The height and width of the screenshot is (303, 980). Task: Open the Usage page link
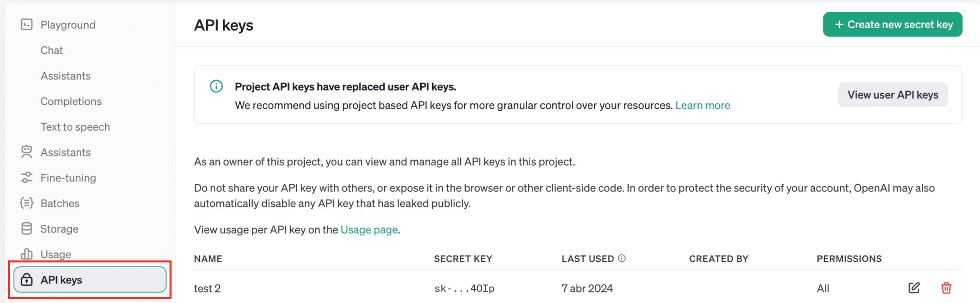click(x=369, y=230)
